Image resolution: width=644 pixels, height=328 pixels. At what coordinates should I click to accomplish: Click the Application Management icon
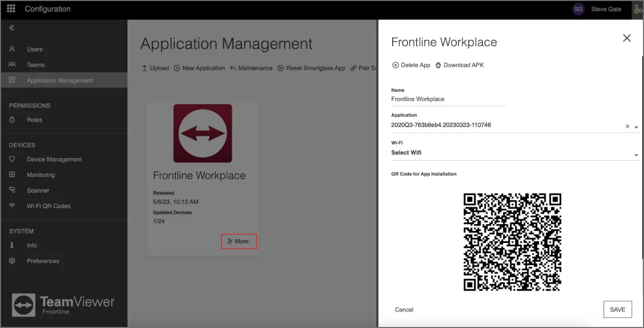(x=12, y=80)
